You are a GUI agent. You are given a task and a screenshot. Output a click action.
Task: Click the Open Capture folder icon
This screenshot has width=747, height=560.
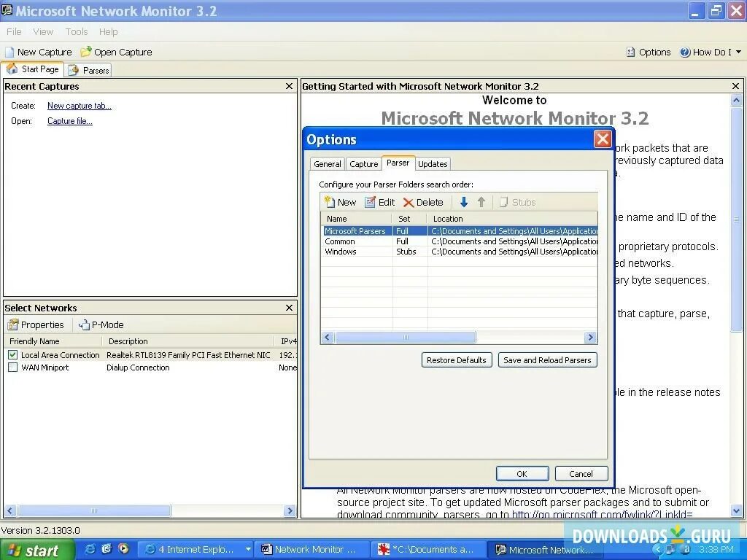tap(86, 52)
